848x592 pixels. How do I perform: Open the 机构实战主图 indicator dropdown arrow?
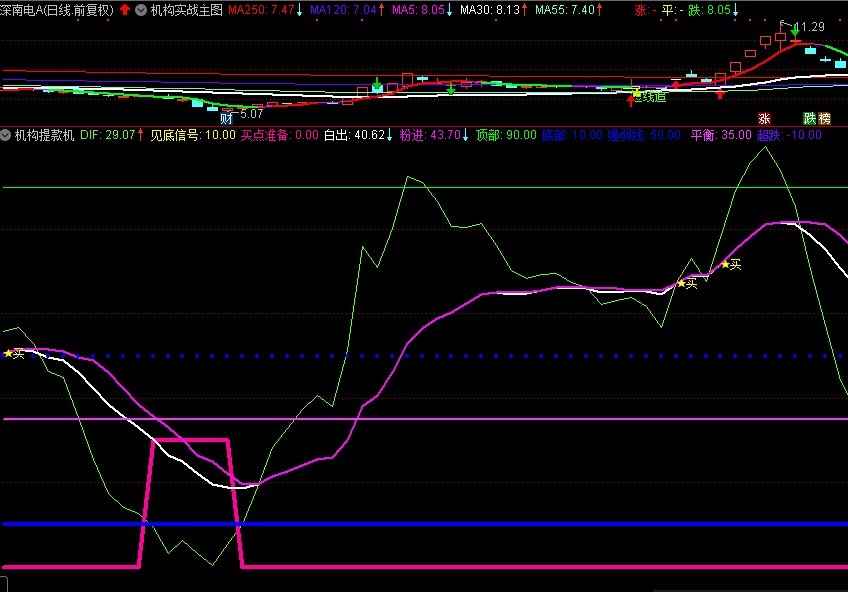pos(141,10)
